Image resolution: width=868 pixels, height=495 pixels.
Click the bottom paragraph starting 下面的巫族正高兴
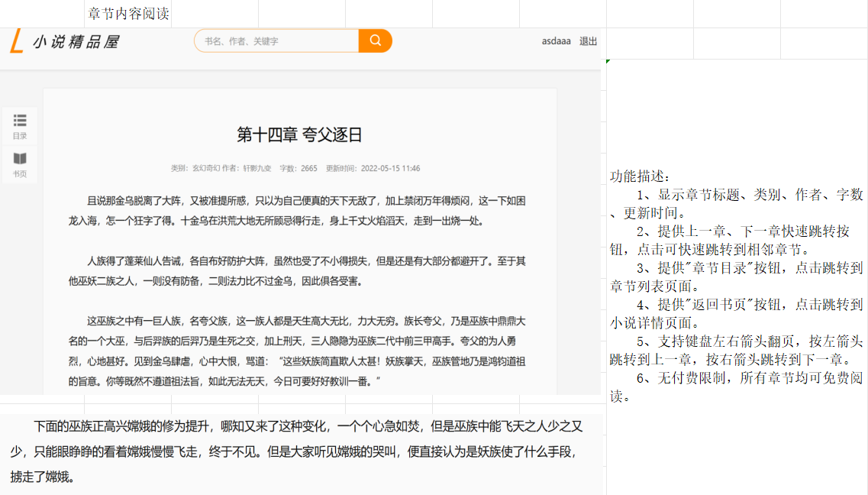297,451
